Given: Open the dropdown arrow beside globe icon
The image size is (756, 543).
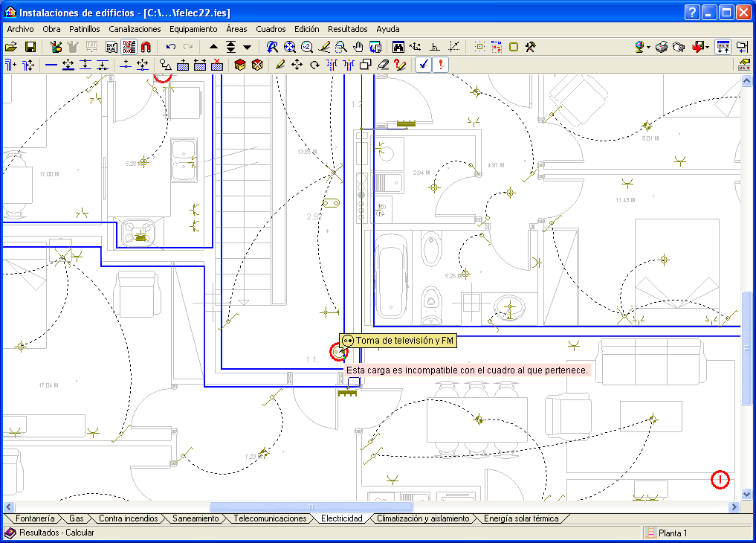Looking at the screenshot, I should 649,47.
